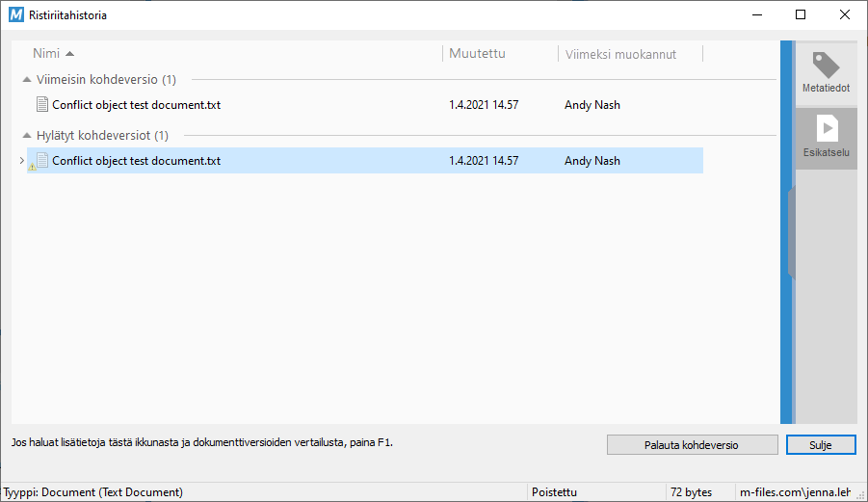Click the M-Files logo in title bar
This screenshot has width=868, height=502.
point(16,14)
